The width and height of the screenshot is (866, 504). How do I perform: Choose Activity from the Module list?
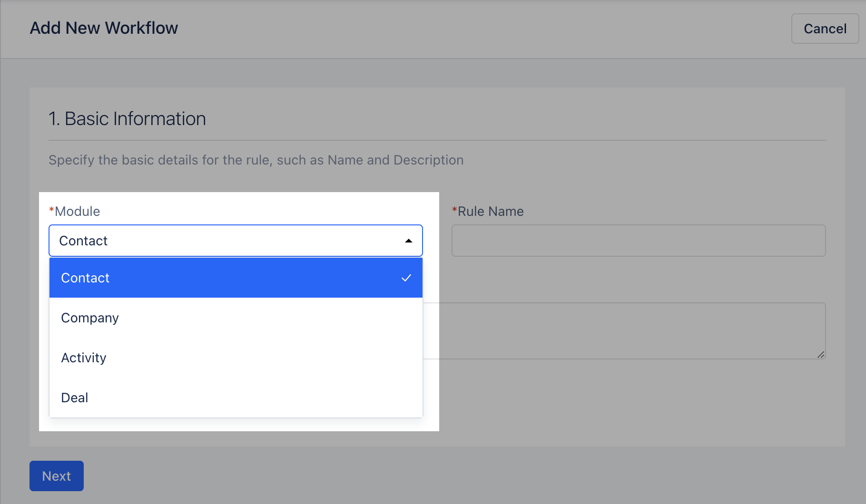tap(236, 358)
